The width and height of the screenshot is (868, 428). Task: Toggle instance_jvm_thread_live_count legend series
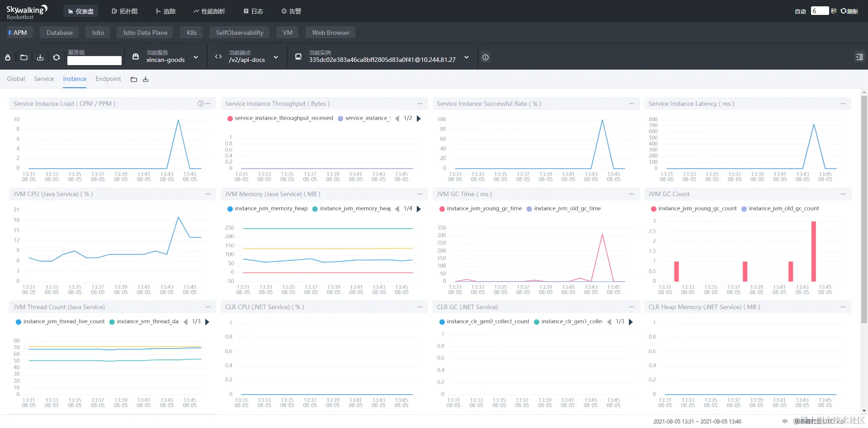click(x=60, y=321)
